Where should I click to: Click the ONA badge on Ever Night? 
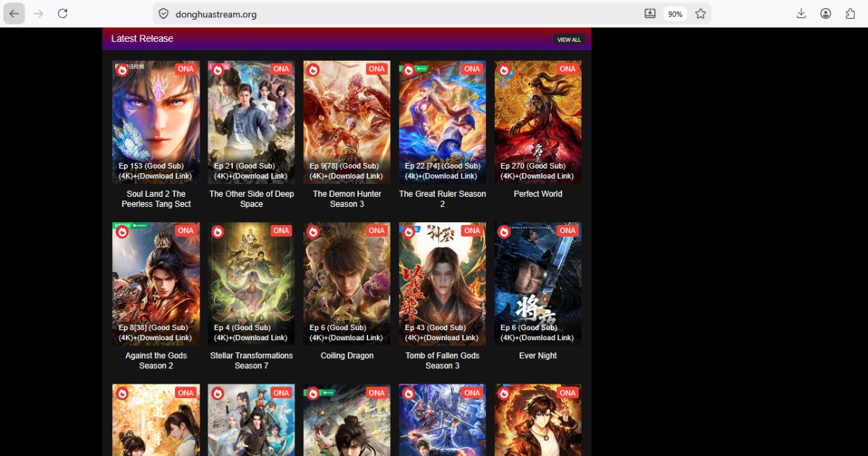(568, 230)
